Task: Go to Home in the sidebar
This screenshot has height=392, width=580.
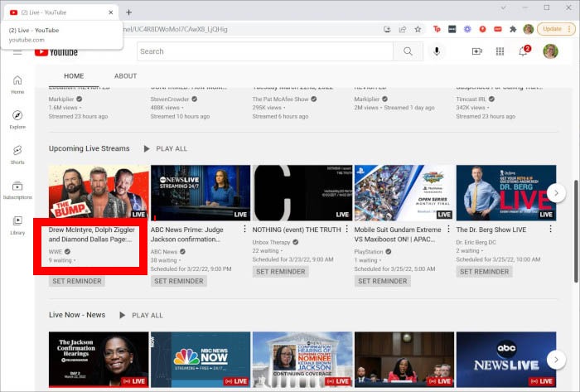Action: pos(17,85)
